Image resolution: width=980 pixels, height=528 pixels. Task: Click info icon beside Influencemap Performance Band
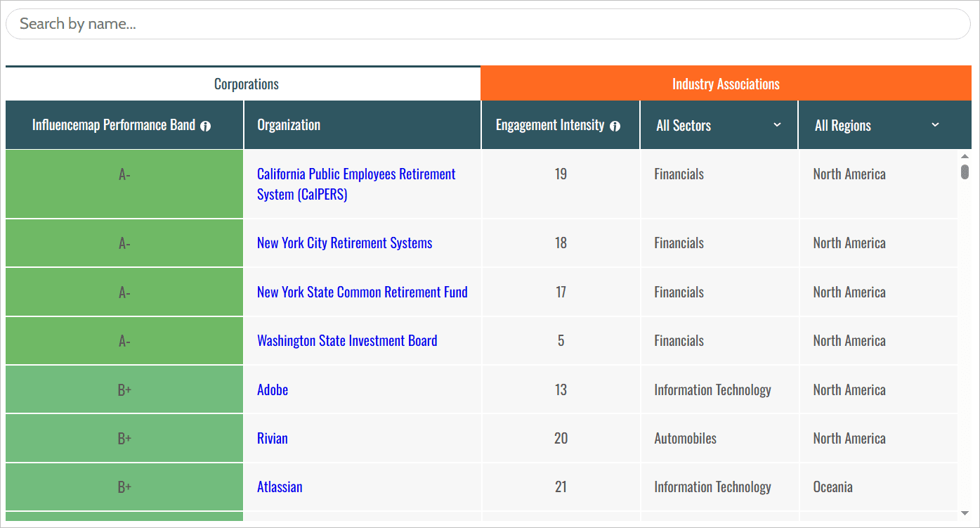(205, 126)
